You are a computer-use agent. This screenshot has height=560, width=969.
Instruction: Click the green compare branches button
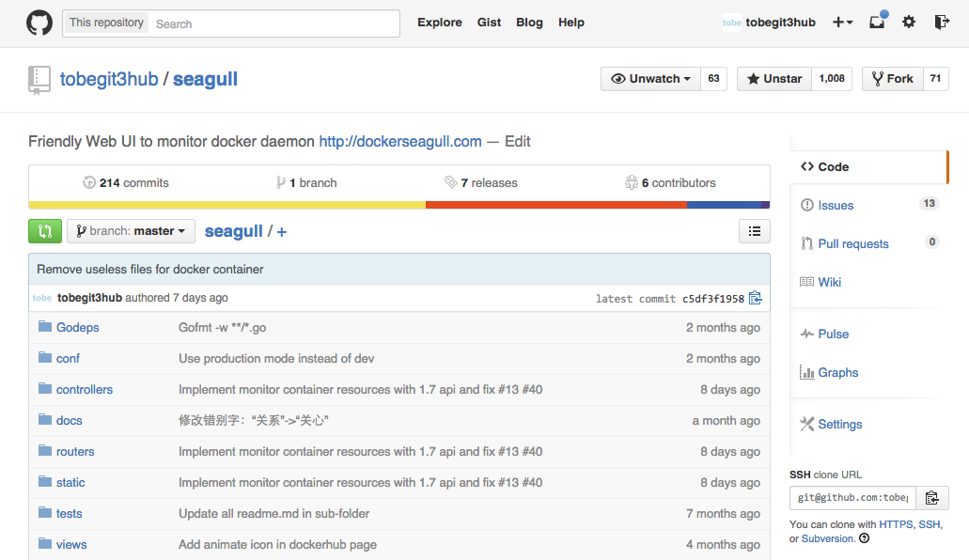click(x=45, y=231)
